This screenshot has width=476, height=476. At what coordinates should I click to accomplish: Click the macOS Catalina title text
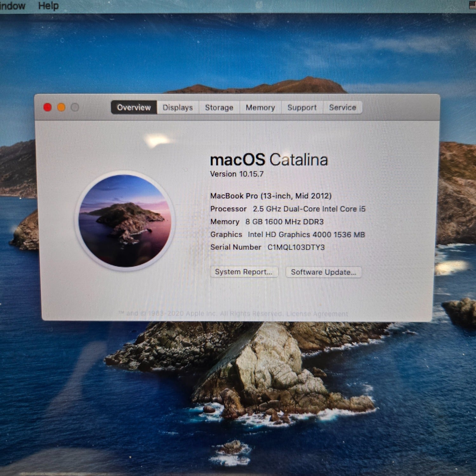click(269, 160)
